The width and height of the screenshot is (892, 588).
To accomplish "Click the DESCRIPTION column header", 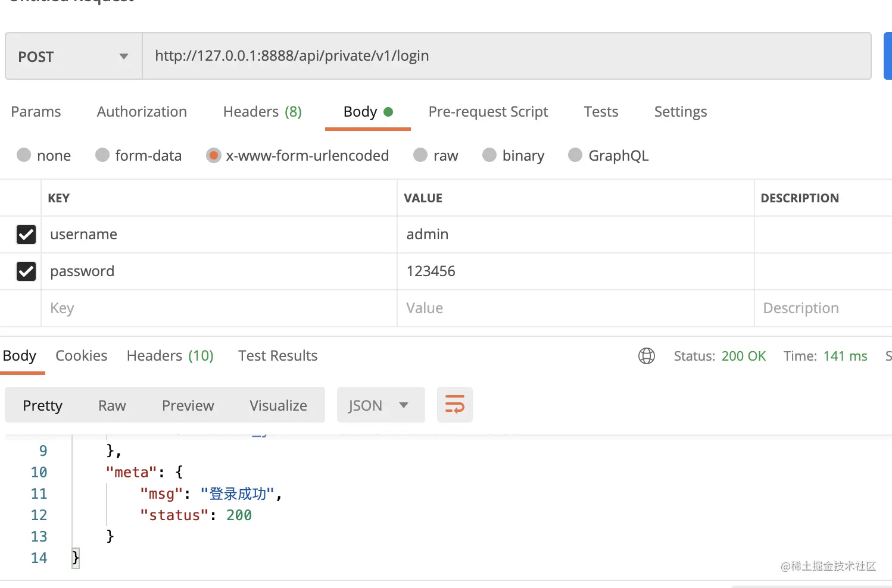I will coord(800,198).
